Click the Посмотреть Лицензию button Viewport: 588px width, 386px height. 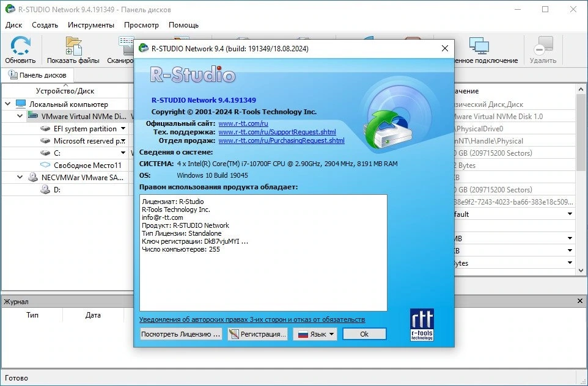coord(181,334)
